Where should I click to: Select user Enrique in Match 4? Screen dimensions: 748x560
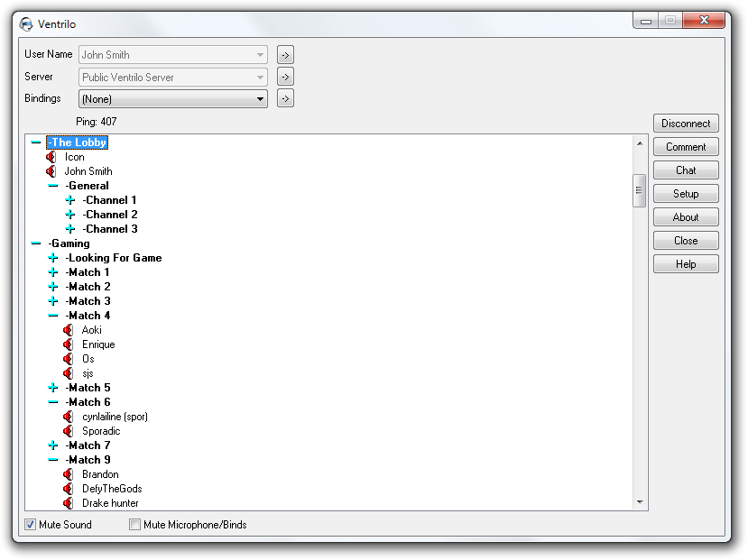tap(98, 344)
